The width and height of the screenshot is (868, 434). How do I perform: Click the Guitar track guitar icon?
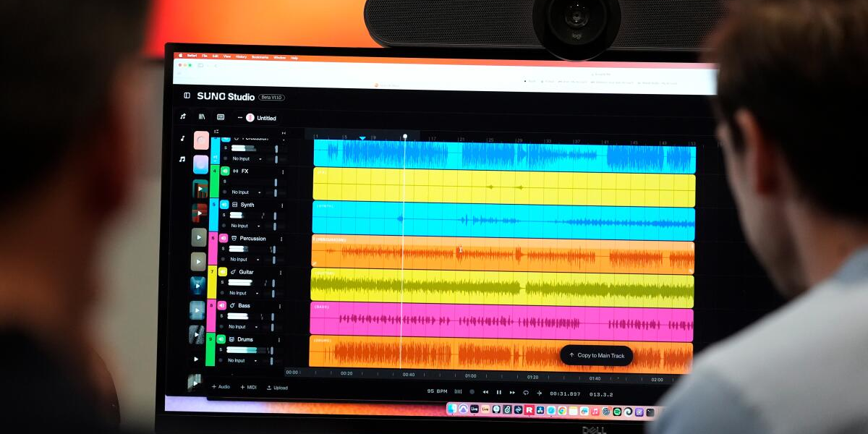coord(234,272)
